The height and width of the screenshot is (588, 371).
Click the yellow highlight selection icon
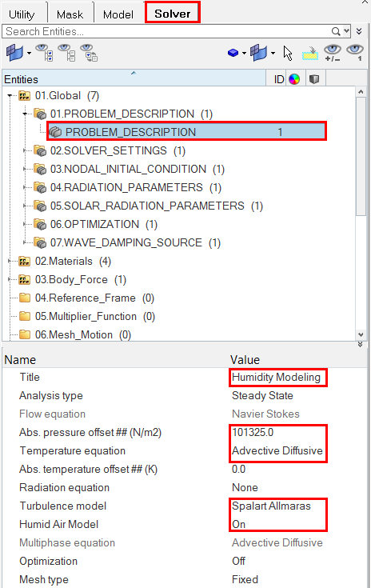[310, 54]
